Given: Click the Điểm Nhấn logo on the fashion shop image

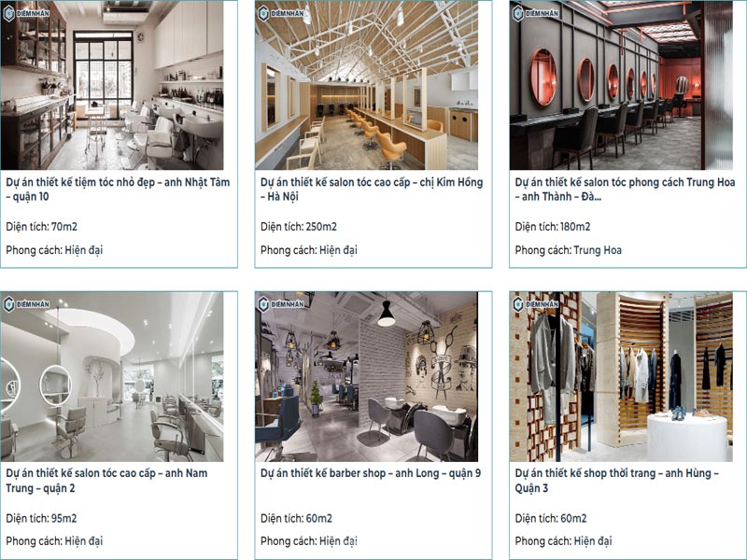Looking at the screenshot, I should [x=535, y=304].
